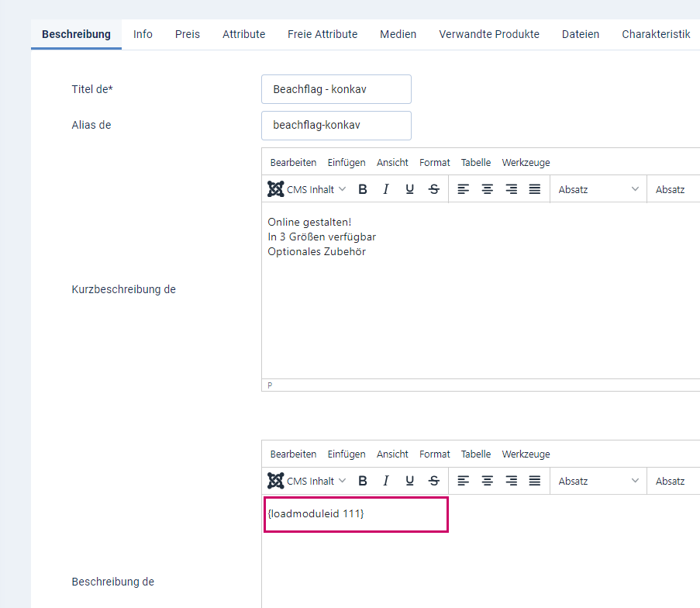Justify text in Kurzbeschreibung editor
The height and width of the screenshot is (608, 700).
coord(535,189)
